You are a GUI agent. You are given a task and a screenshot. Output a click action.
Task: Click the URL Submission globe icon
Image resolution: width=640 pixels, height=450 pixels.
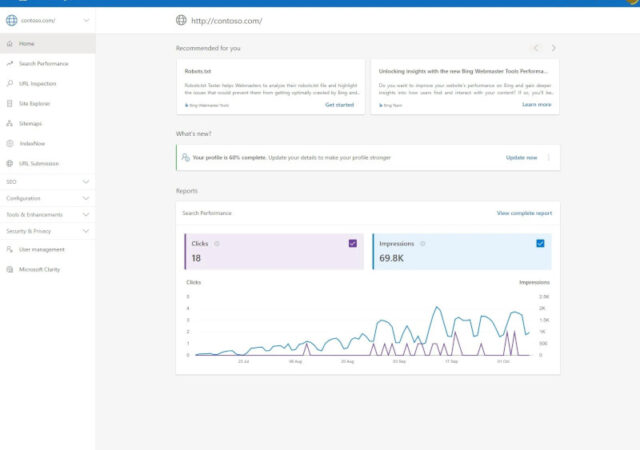10,163
